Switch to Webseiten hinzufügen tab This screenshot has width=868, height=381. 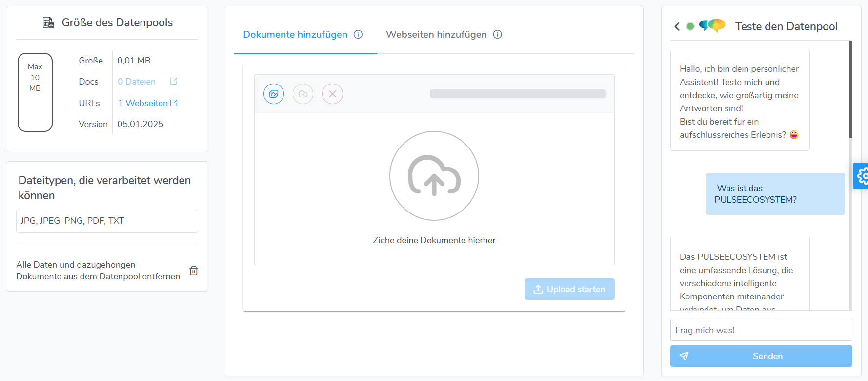tap(436, 34)
